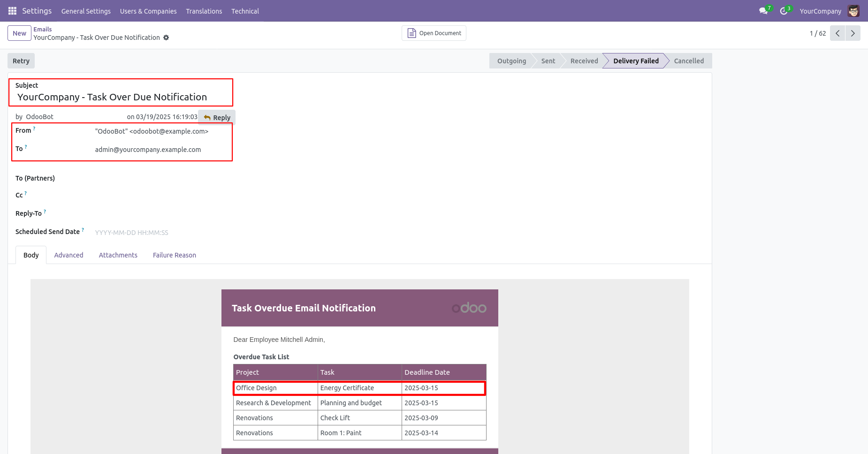Click the To field help question mark
Image resolution: width=868 pixels, height=454 pixels.
[26, 146]
